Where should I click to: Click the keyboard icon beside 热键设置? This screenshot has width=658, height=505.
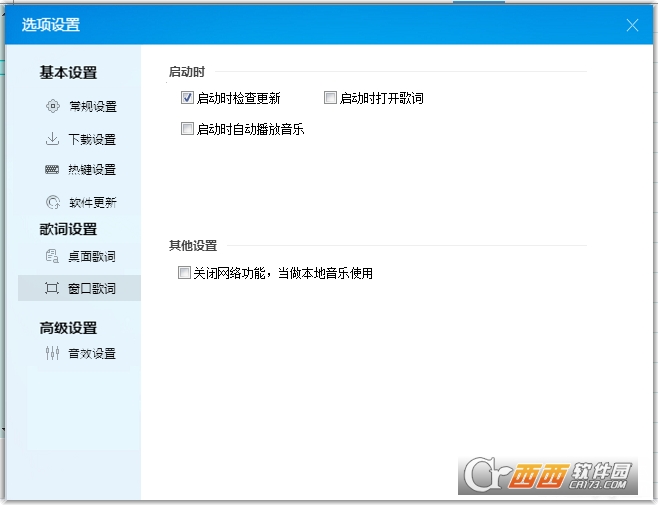pos(52,170)
